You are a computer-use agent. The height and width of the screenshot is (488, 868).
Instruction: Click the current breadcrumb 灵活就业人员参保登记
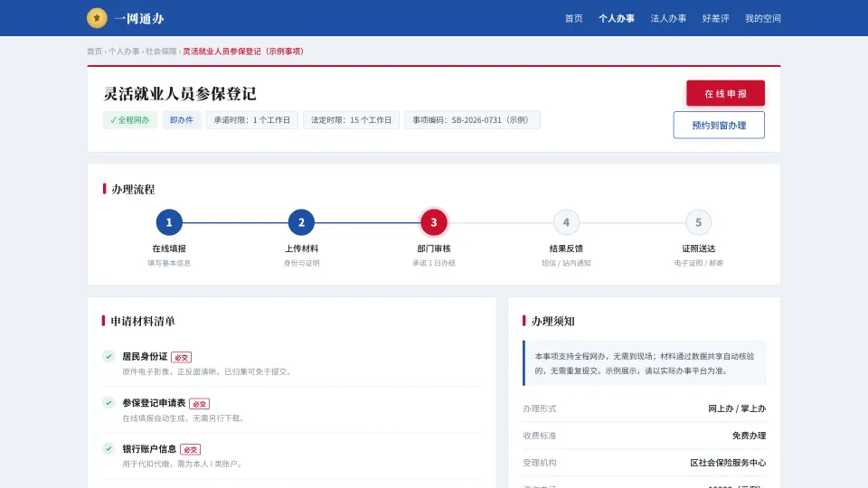[x=243, y=51]
